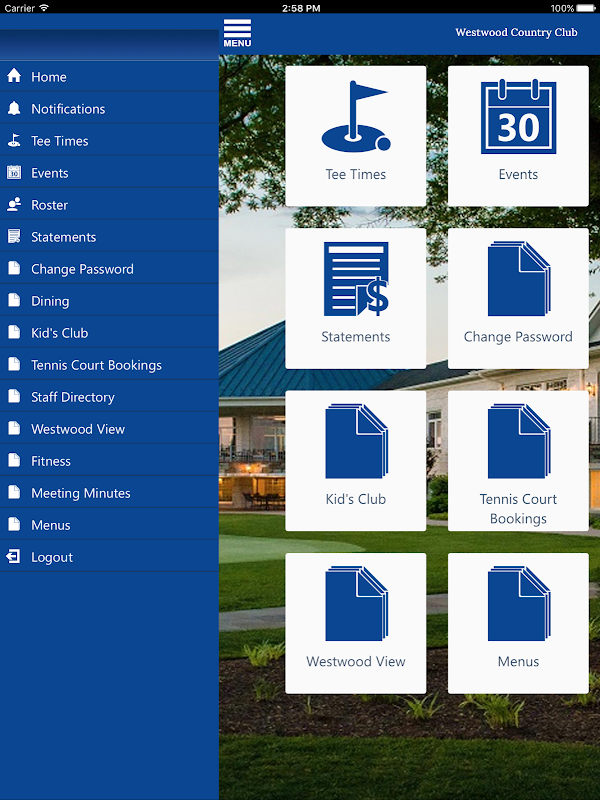Image resolution: width=600 pixels, height=800 pixels.
Task: Open Staff Directory from the side menu
Action: coord(109,397)
